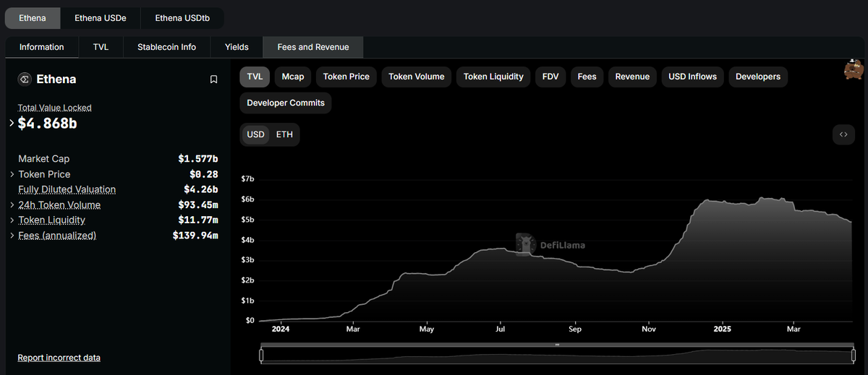Click the $4.26b valuation figure

tap(201, 189)
